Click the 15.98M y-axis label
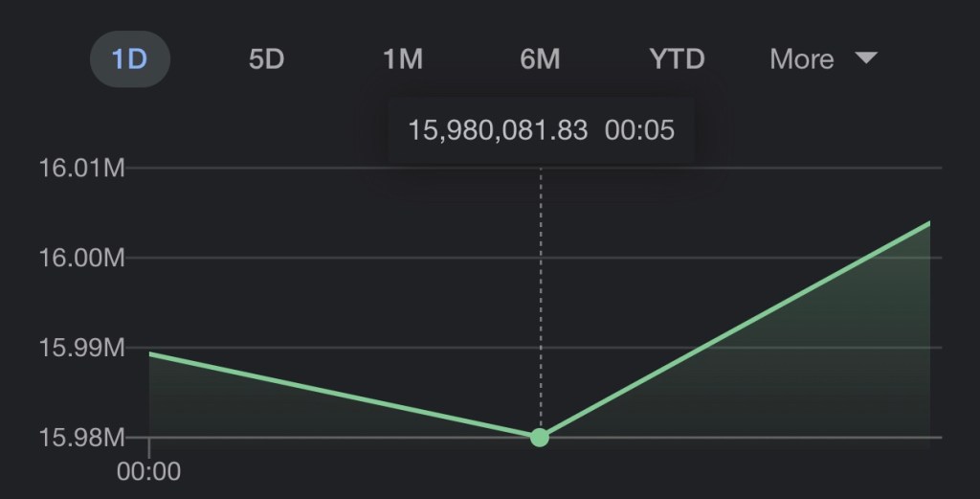This screenshot has width=980, height=499. [x=82, y=438]
